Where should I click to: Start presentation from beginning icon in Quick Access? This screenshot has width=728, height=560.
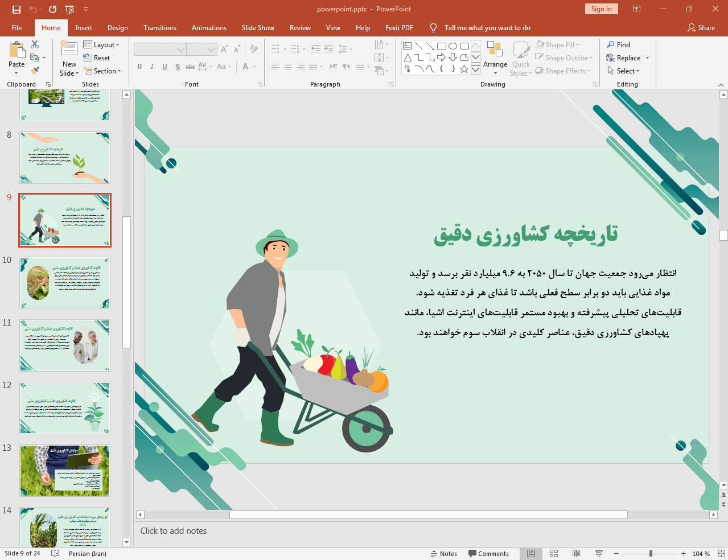pos(69,9)
